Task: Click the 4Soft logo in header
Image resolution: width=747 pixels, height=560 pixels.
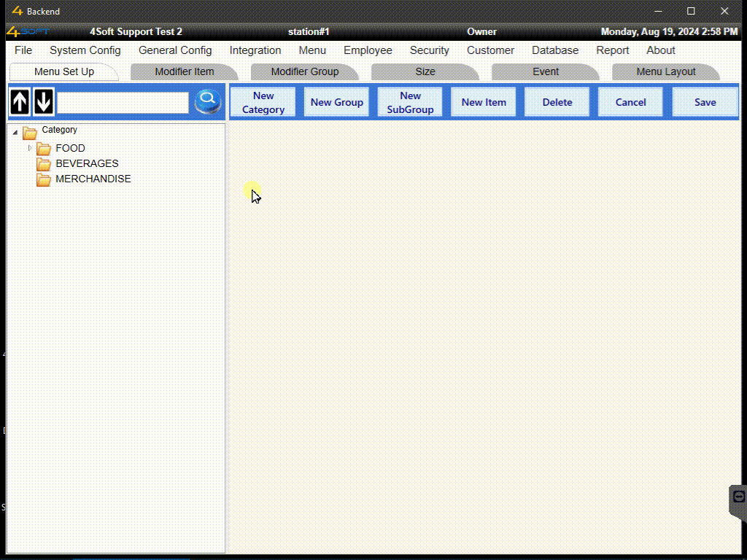Action: click(28, 32)
